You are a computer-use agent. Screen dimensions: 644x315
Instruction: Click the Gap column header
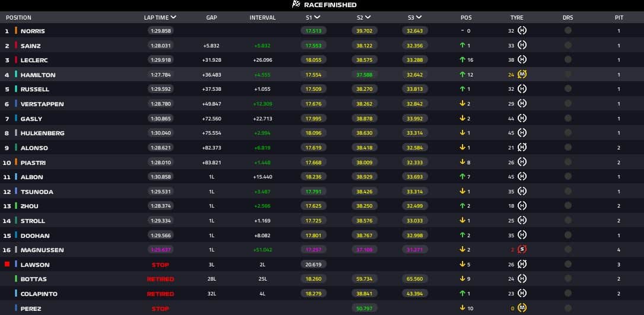[212, 18]
